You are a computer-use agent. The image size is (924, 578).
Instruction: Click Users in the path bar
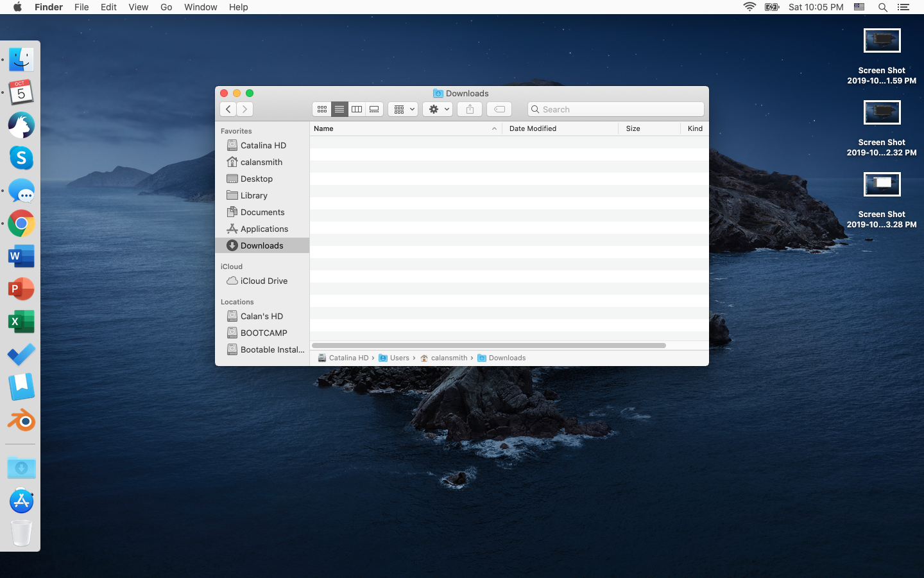(x=399, y=358)
